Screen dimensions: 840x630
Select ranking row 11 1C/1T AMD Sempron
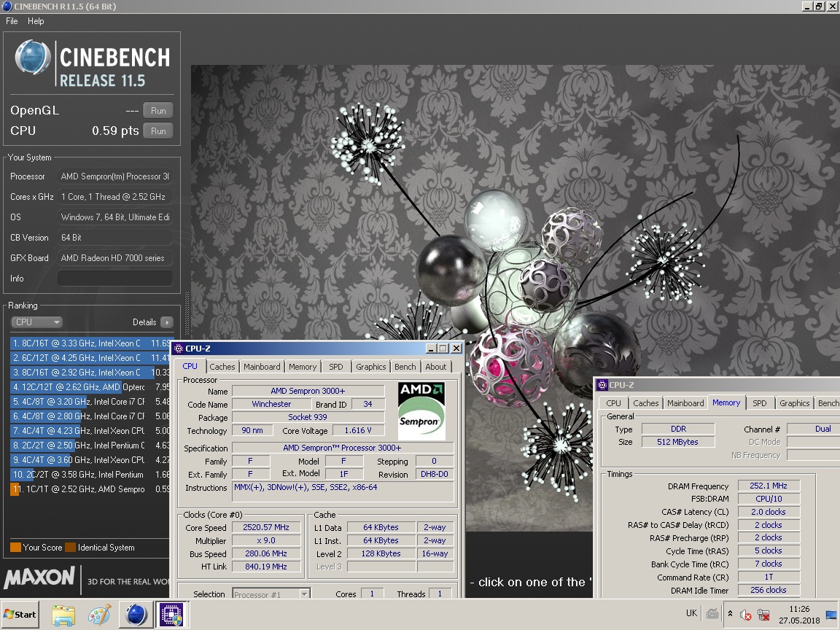[x=90, y=489]
